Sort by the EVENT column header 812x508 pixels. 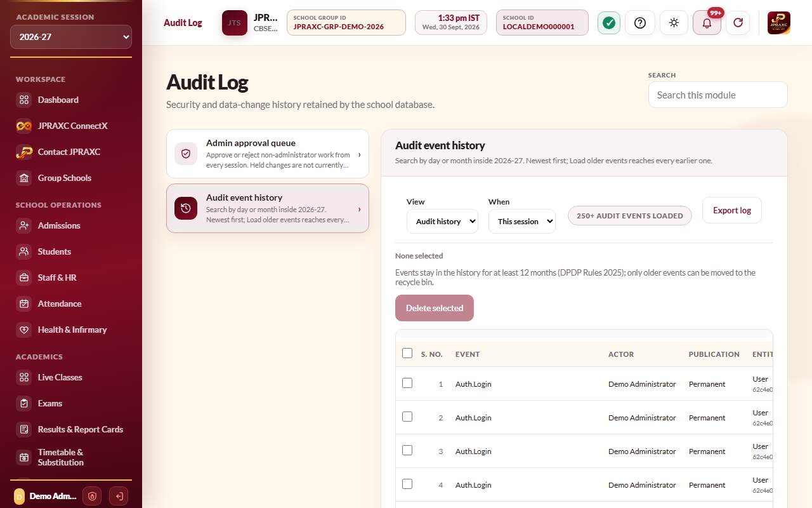(468, 354)
